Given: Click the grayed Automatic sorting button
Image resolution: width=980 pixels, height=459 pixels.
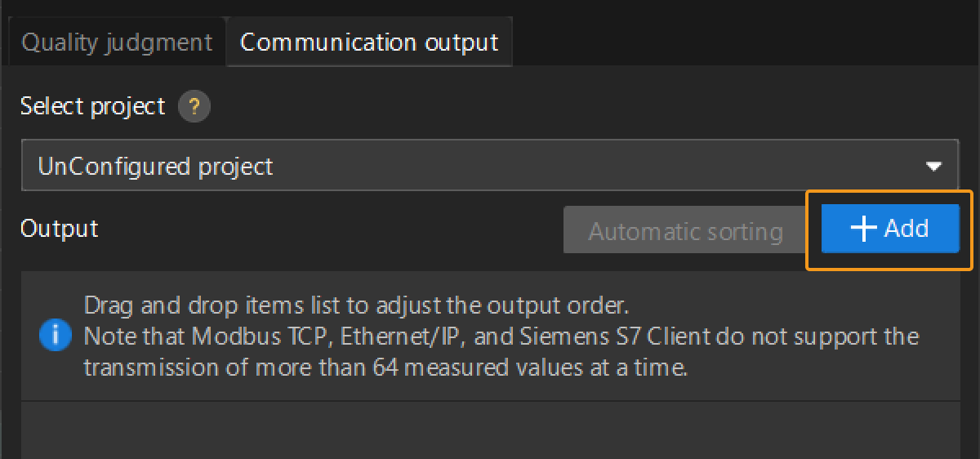Looking at the screenshot, I should point(685,231).
